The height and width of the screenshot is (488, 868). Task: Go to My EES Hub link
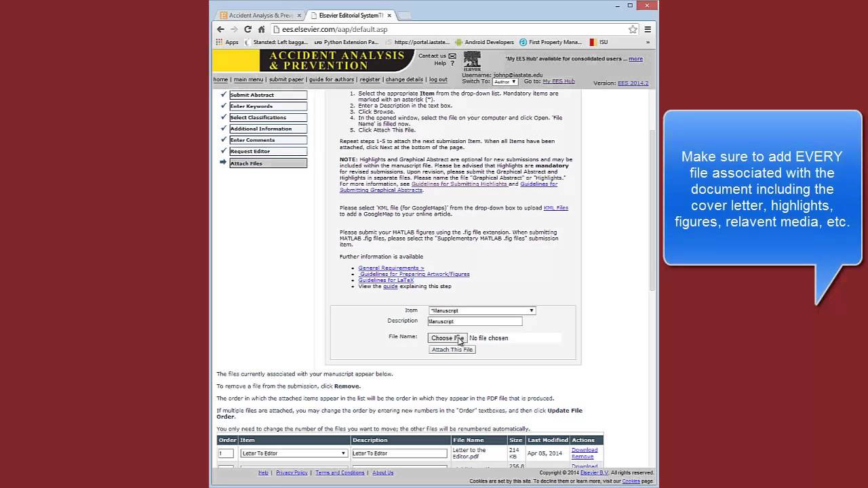pos(558,81)
